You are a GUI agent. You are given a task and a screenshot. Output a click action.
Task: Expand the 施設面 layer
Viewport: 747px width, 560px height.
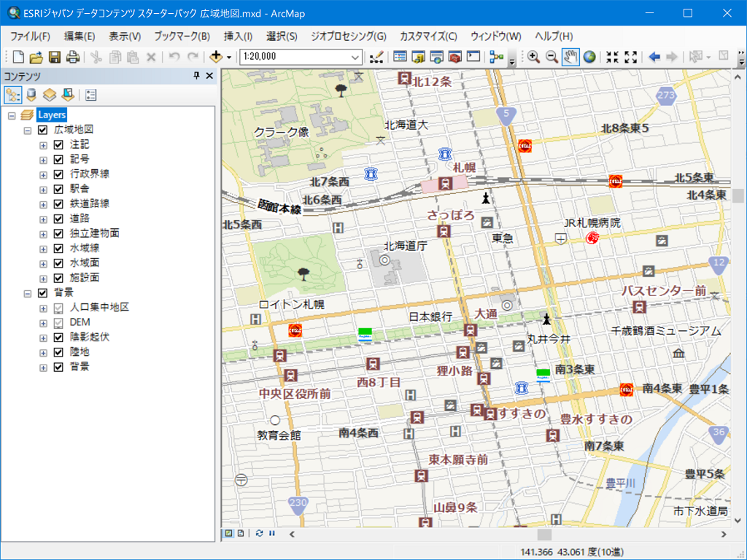tap(43, 279)
